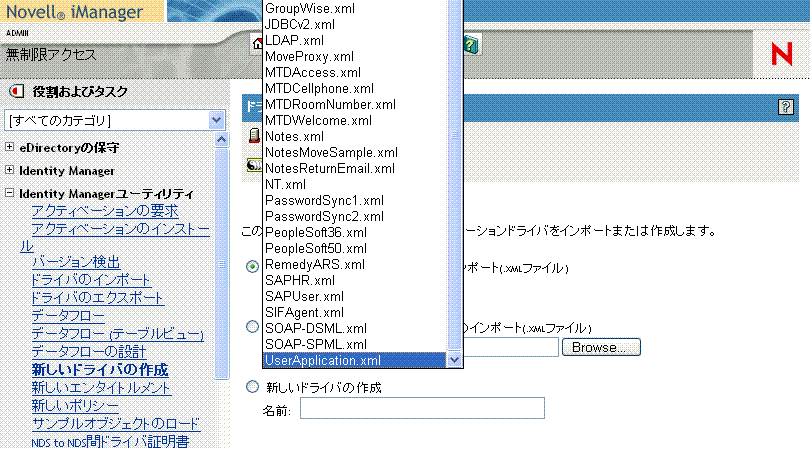Click the 名前 text input field
Image resolution: width=810 pixels, height=449 pixels.
tap(422, 408)
